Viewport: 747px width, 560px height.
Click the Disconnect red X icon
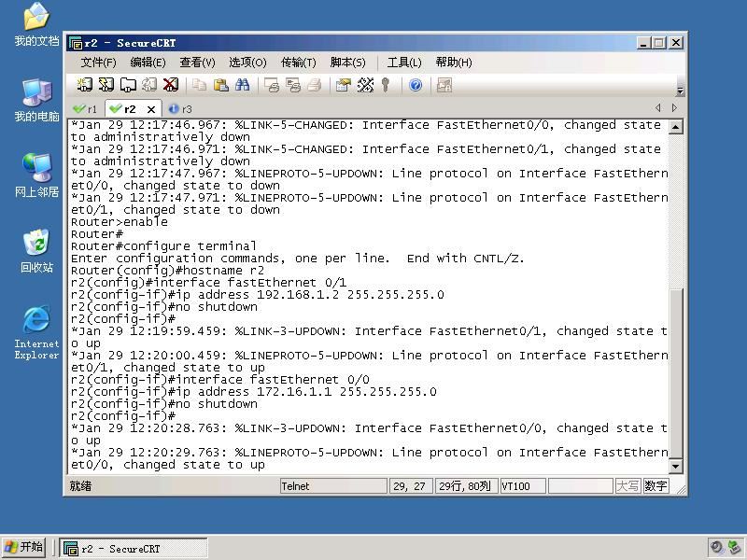tap(171, 85)
